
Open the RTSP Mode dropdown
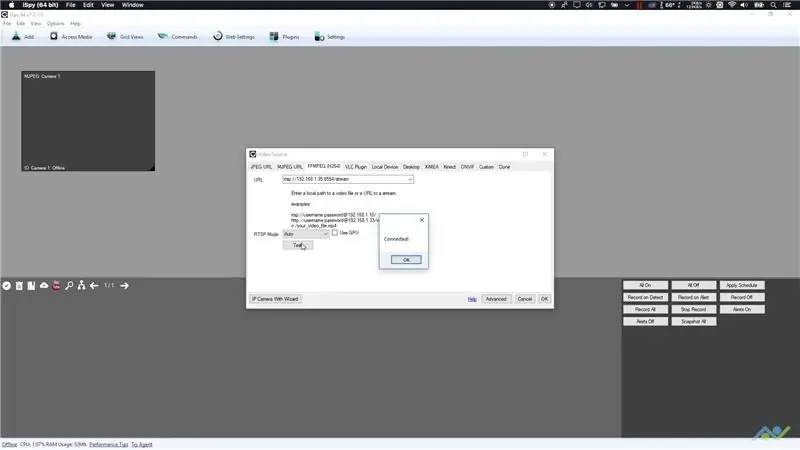(x=306, y=234)
